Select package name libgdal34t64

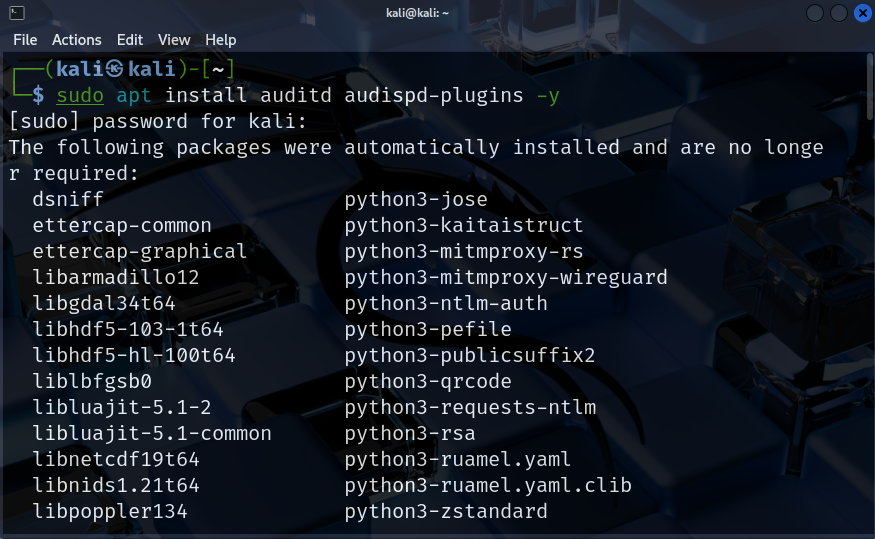[104, 304]
